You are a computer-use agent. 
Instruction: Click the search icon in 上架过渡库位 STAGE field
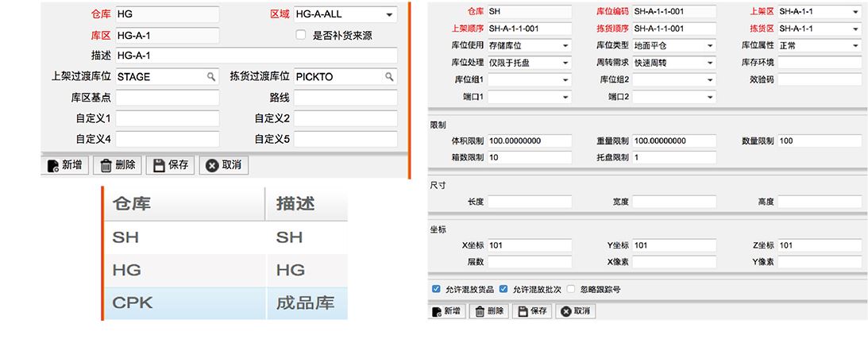click(x=211, y=77)
